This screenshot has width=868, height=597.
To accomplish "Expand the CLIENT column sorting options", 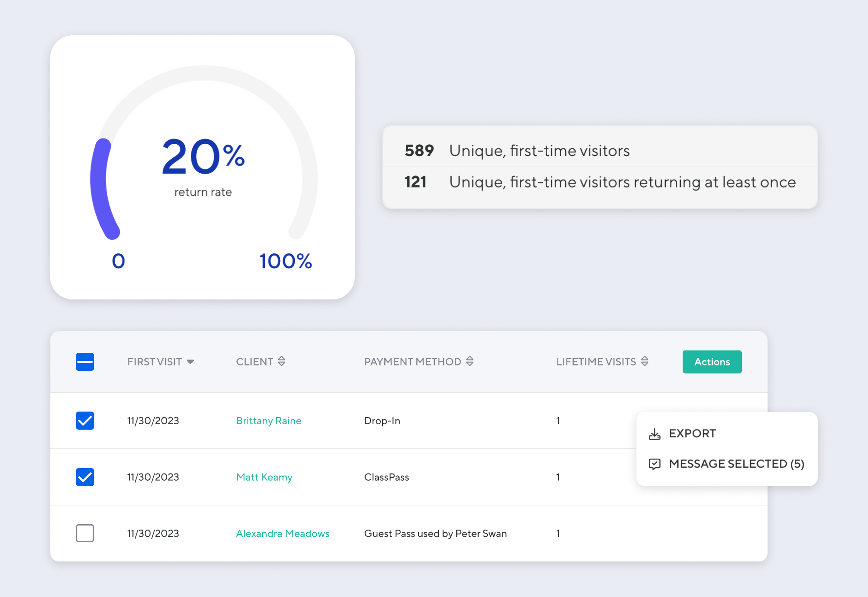I will [x=282, y=361].
